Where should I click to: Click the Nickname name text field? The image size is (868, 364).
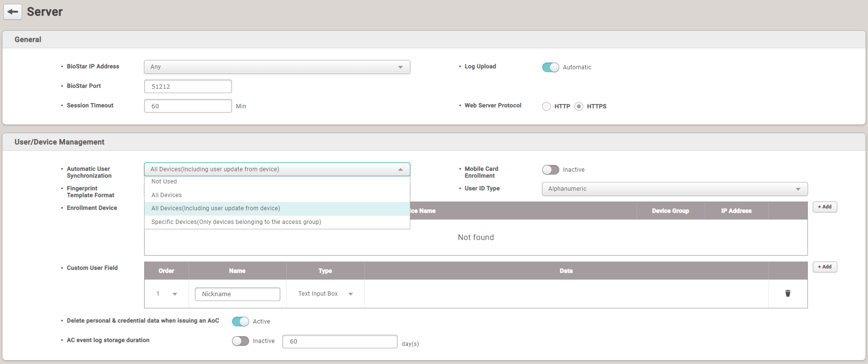click(x=237, y=294)
